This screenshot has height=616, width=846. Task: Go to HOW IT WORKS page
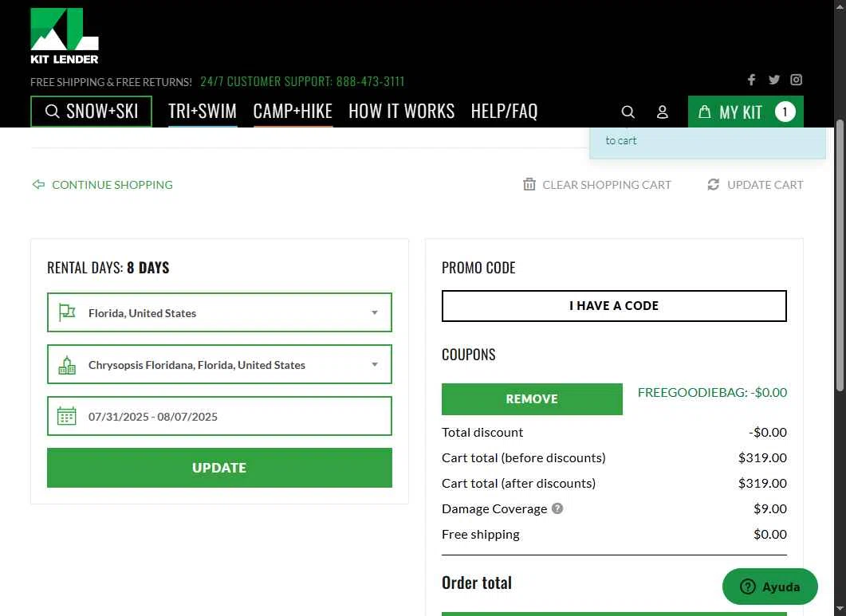click(x=401, y=111)
